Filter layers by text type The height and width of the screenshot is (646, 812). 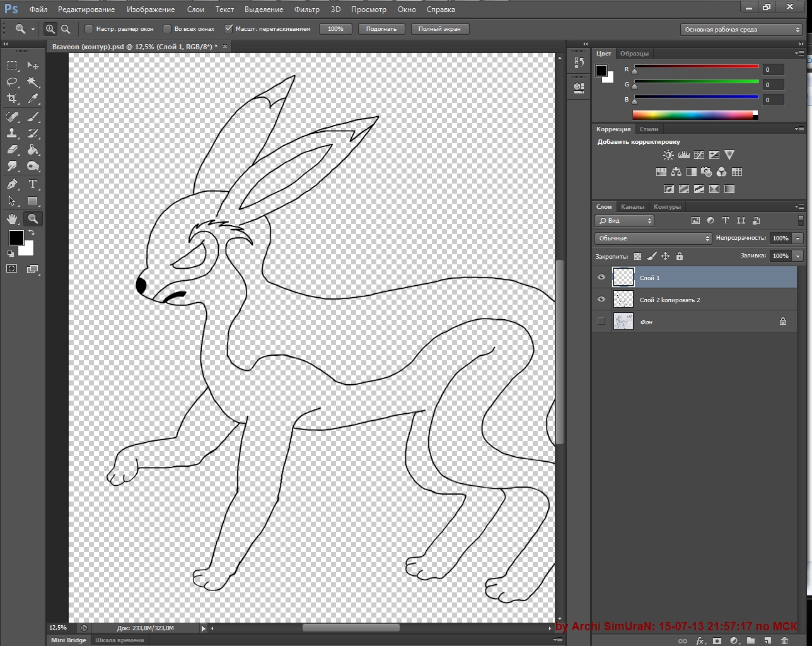point(726,221)
